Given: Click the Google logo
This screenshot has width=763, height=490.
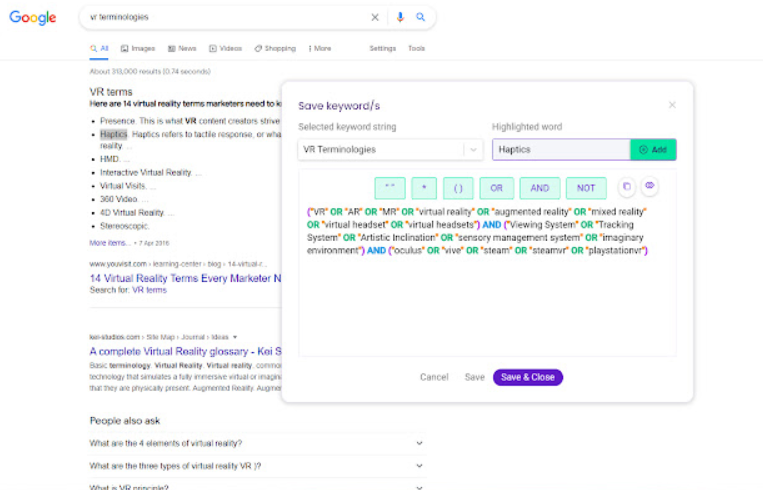Looking at the screenshot, I should tap(33, 18).
